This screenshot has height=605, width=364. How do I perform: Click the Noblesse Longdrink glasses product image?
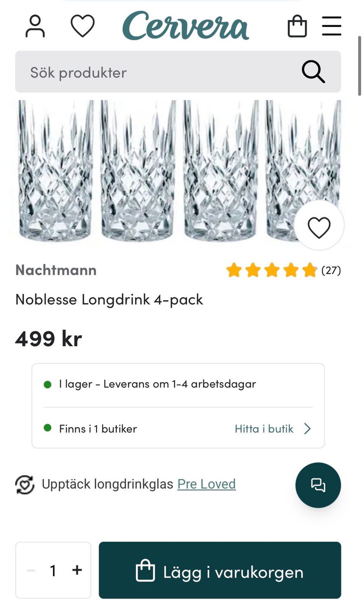point(152,171)
